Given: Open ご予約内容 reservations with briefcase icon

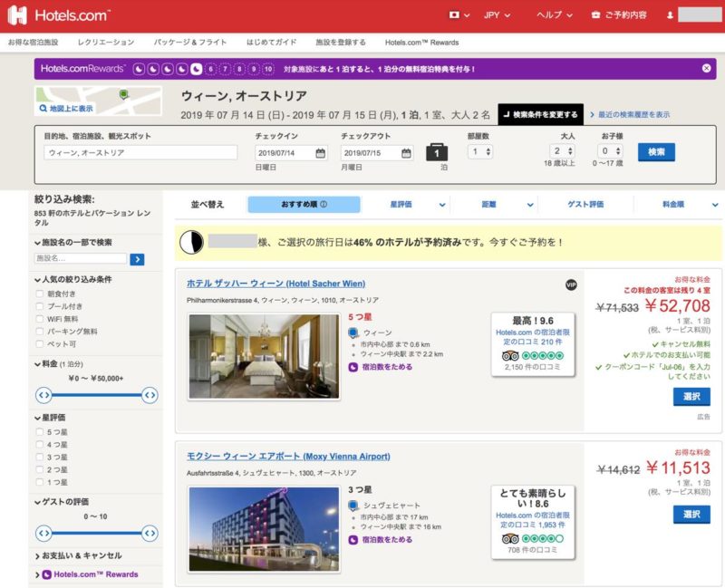Looking at the screenshot, I should click(x=619, y=15).
